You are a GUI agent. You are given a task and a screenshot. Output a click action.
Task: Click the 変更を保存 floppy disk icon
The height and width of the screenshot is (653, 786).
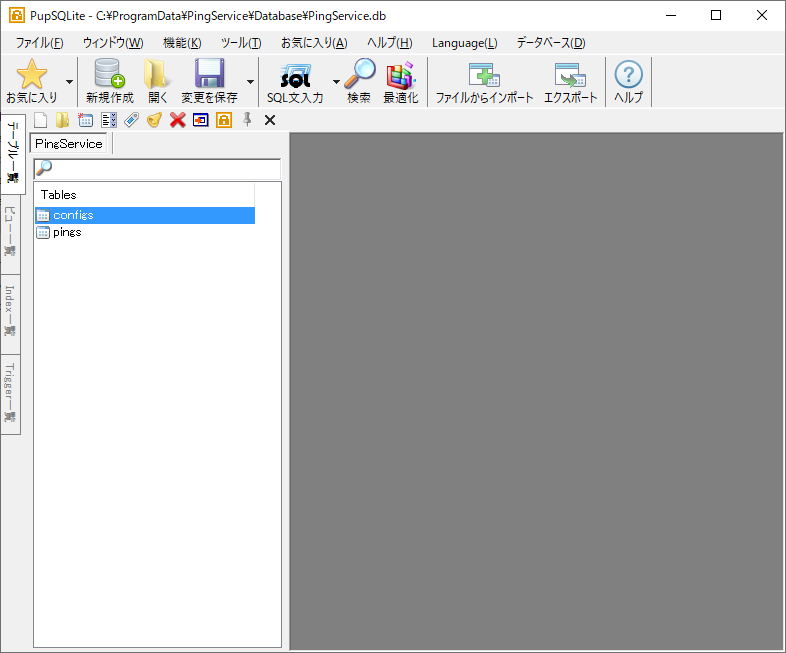pyautogui.click(x=209, y=75)
